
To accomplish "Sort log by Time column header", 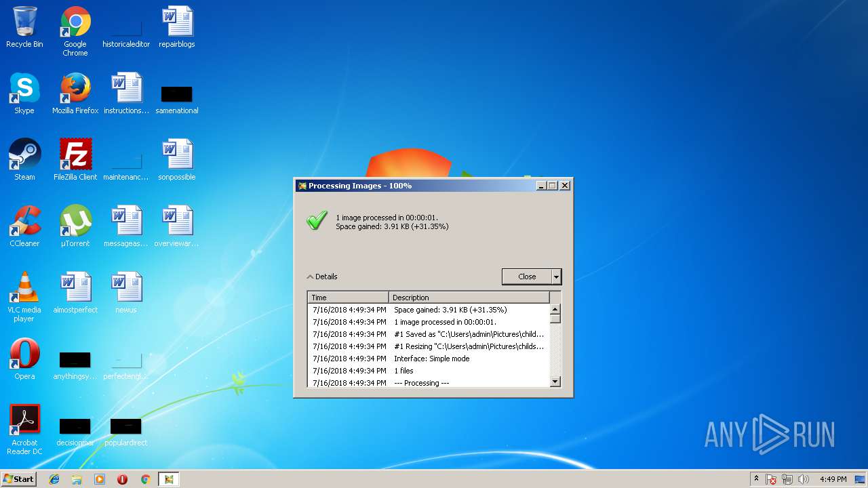I will pyautogui.click(x=348, y=298).
